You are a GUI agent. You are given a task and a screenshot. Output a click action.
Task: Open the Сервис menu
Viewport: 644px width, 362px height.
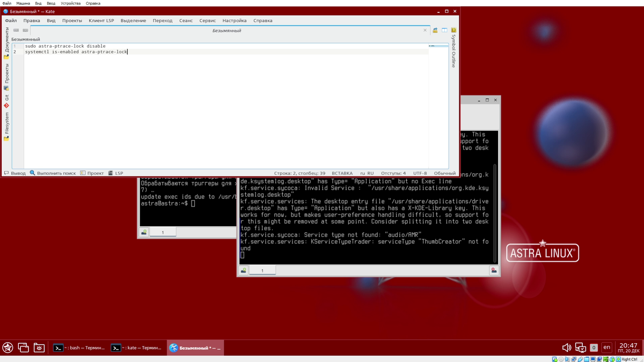point(208,20)
